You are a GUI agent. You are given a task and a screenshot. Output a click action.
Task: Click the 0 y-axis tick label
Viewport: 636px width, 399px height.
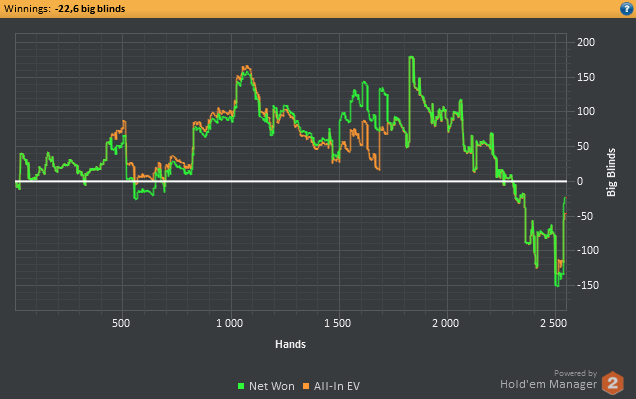(x=580, y=181)
